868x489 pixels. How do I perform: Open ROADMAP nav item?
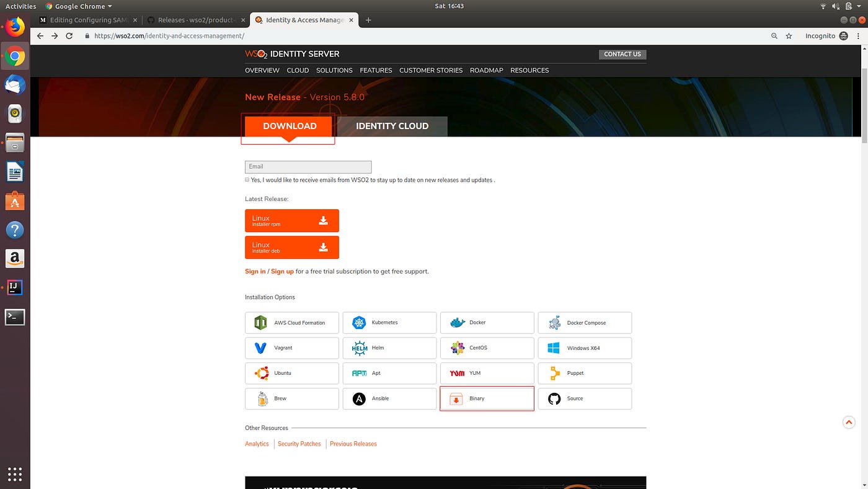[487, 70]
